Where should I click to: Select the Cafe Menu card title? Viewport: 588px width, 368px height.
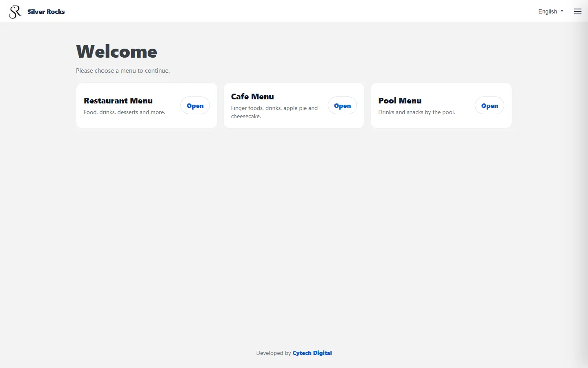click(x=252, y=96)
